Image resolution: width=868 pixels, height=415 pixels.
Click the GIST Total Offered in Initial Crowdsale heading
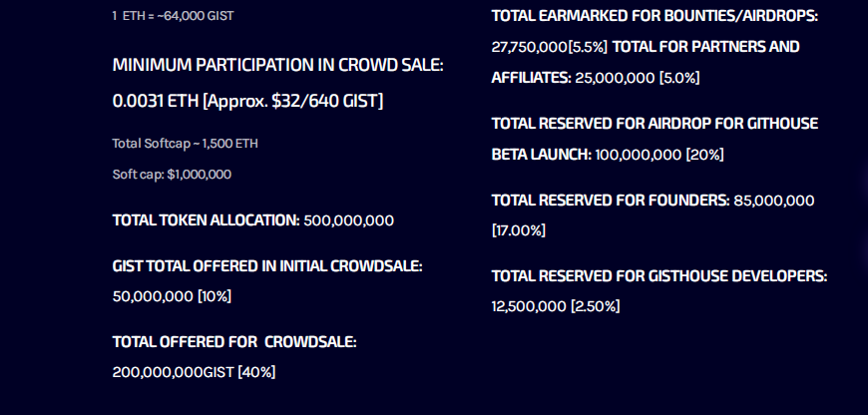[x=267, y=266]
